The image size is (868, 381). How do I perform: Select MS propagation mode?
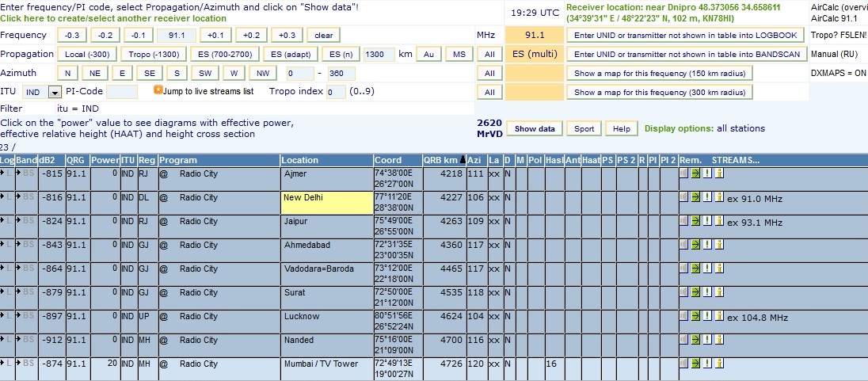click(x=459, y=55)
